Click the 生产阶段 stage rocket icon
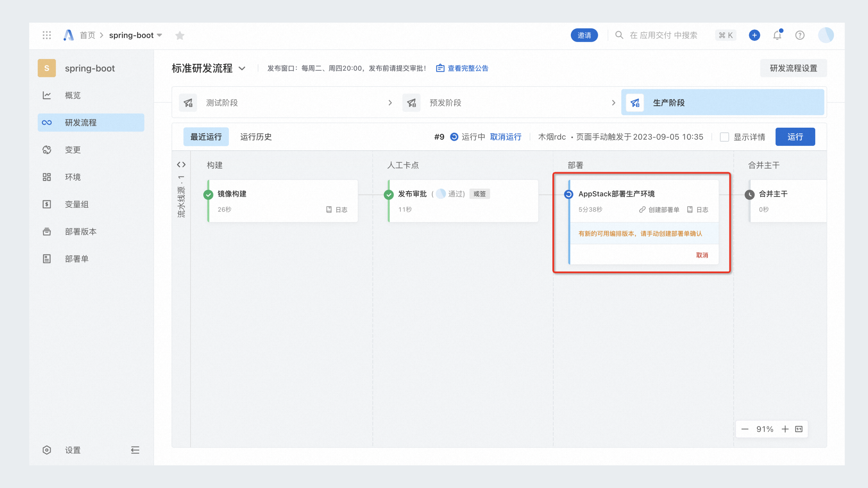868x488 pixels. 635,103
